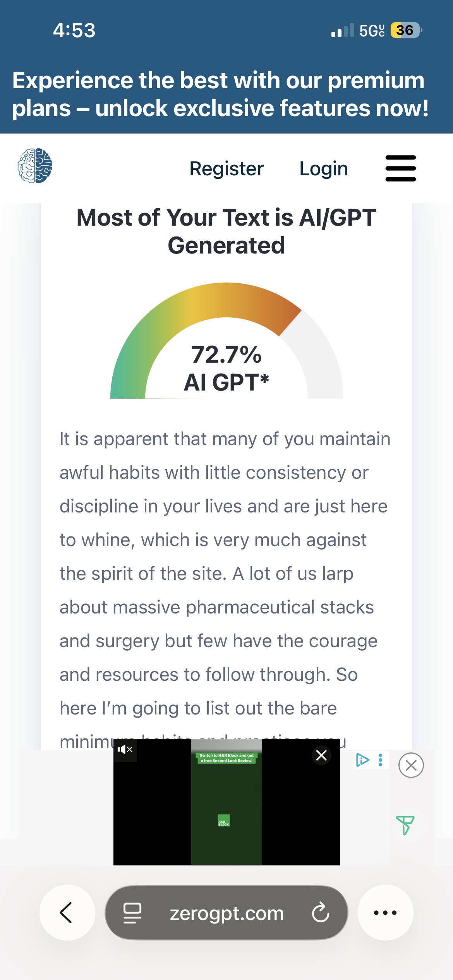Screen dimensions: 453x980
Task: Reload the zerogpt.com page
Action: [x=321, y=913]
